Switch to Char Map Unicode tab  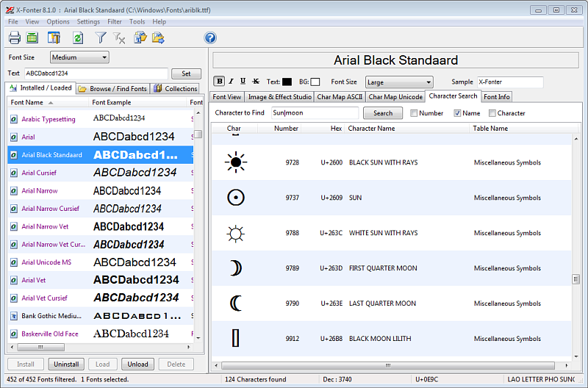point(395,97)
